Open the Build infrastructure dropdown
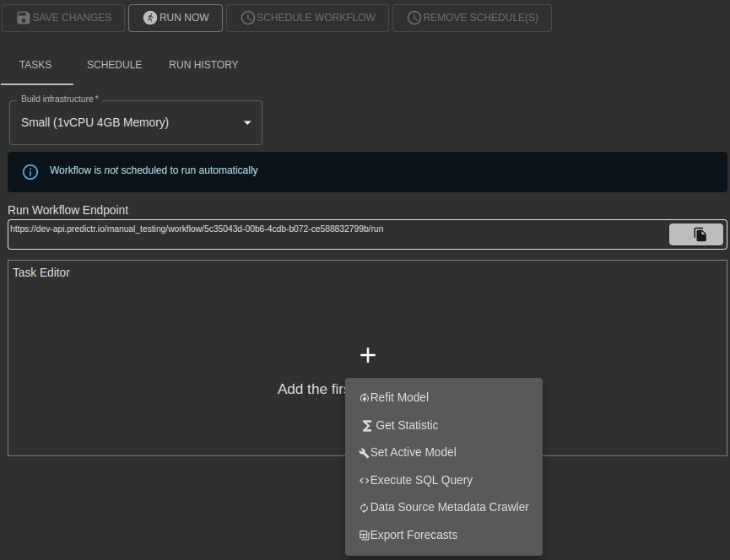The height and width of the screenshot is (560, 730). click(x=136, y=123)
